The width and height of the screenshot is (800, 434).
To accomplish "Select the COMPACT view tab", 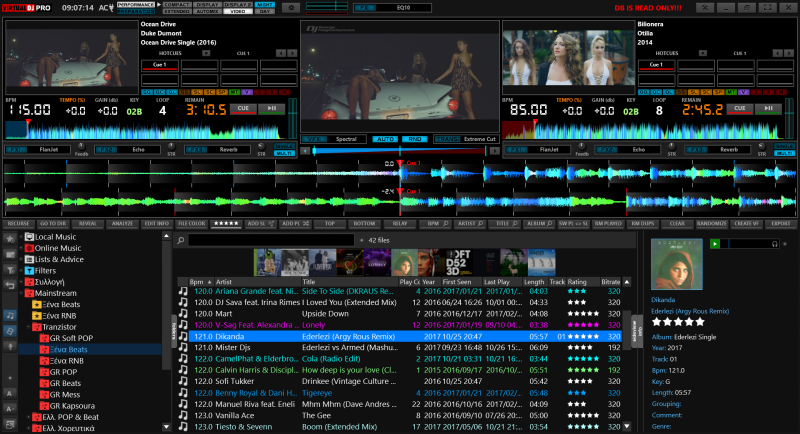I will 177,5.
